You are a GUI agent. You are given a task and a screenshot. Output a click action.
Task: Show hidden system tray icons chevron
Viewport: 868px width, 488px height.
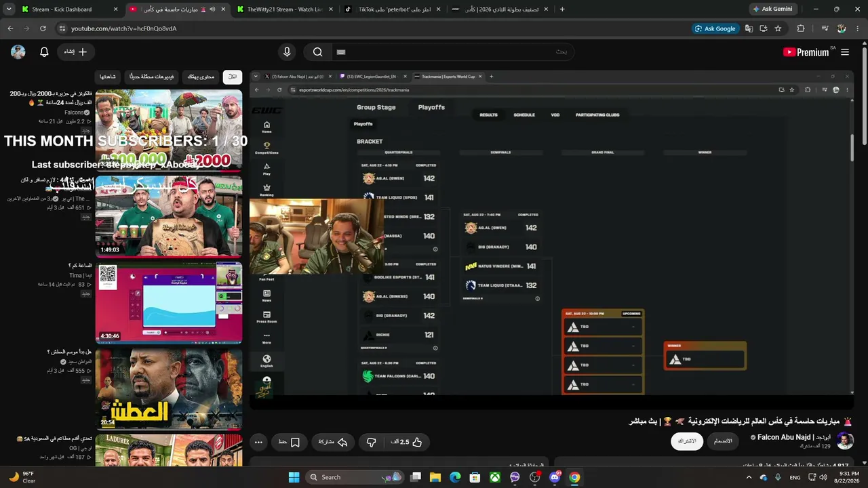click(749, 477)
